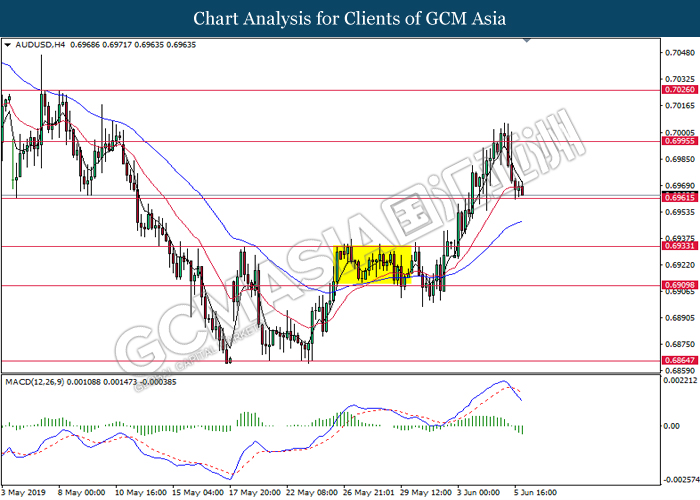Click the dropdown triangle before AUDUSD,H4
Image resolution: width=700 pixels, height=500 pixels.
pyautogui.click(x=7, y=45)
